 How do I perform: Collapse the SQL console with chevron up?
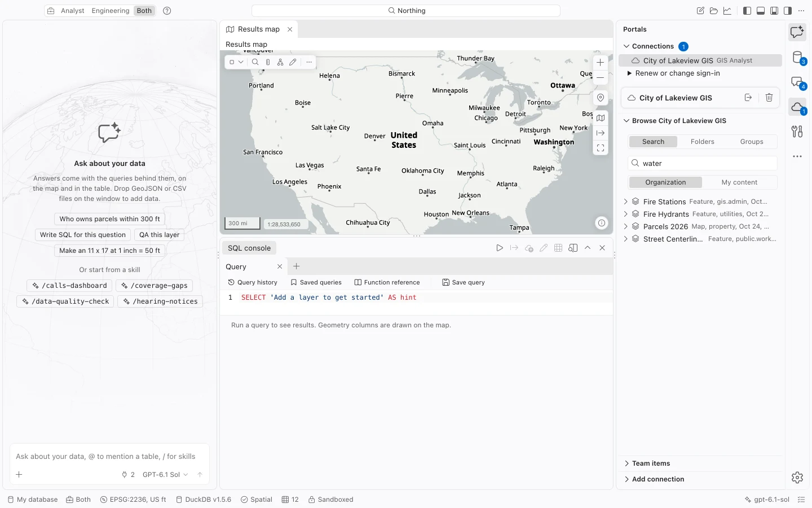(x=588, y=248)
